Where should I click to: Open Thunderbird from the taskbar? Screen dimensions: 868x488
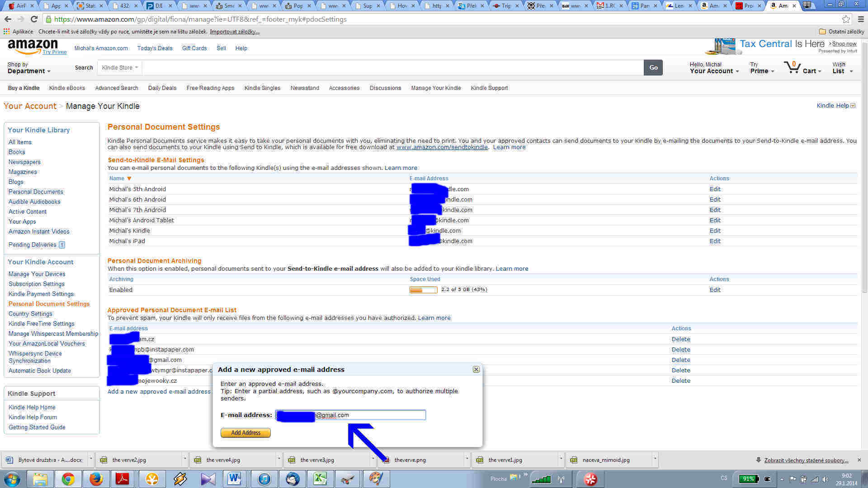(x=292, y=479)
